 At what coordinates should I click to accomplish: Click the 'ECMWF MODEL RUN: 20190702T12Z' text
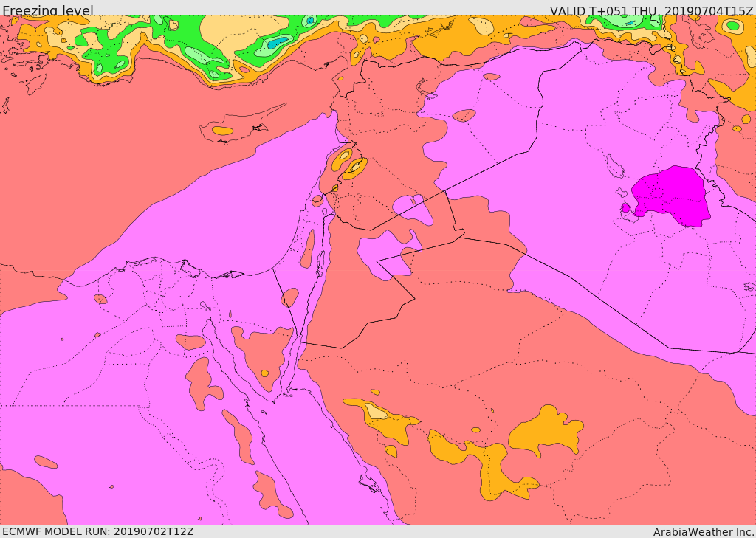98,531
